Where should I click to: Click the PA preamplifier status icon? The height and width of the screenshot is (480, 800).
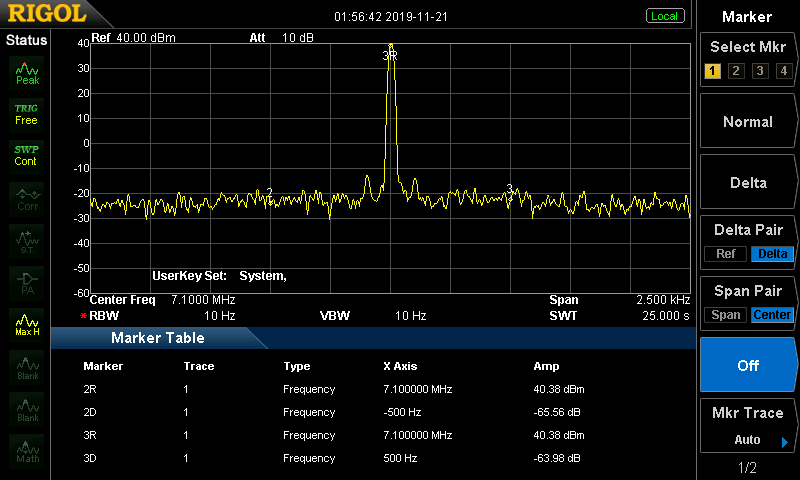(26, 282)
